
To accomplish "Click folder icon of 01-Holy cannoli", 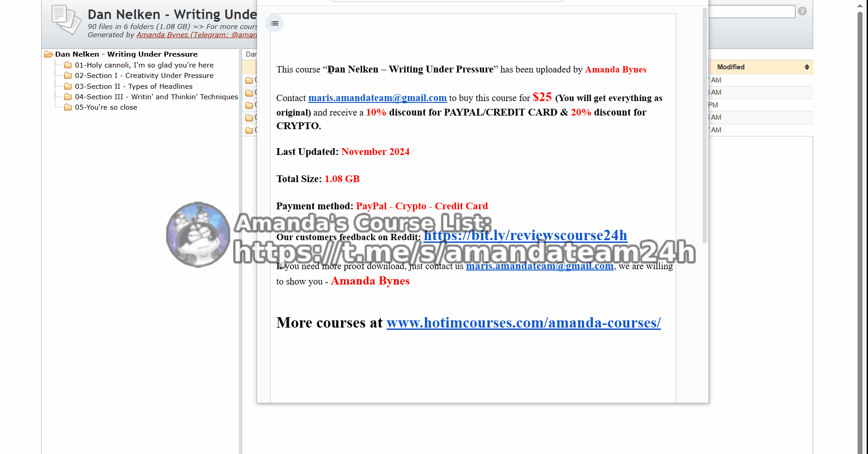I will click(x=68, y=65).
